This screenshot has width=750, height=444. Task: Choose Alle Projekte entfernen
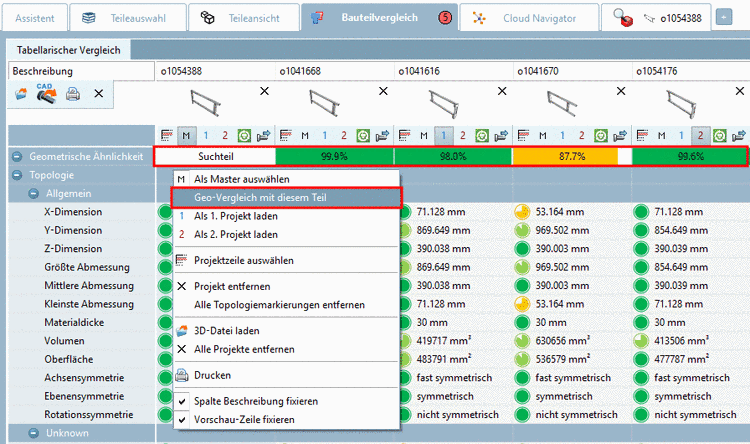click(286, 349)
